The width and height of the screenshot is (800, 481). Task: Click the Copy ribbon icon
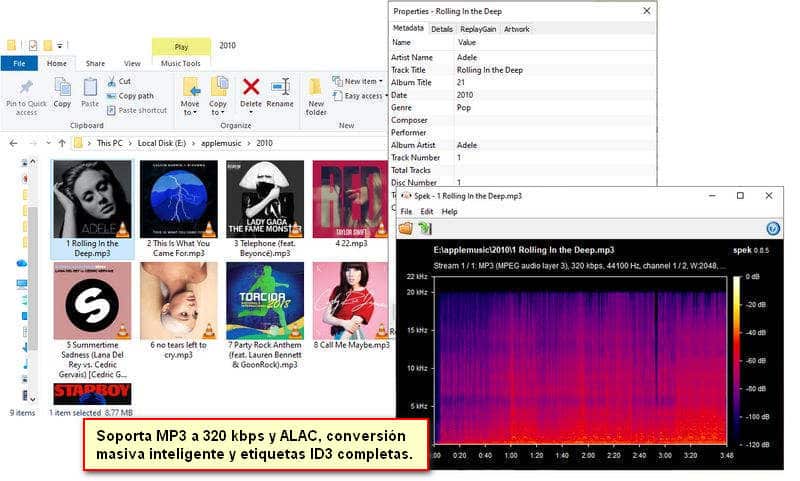(x=62, y=87)
